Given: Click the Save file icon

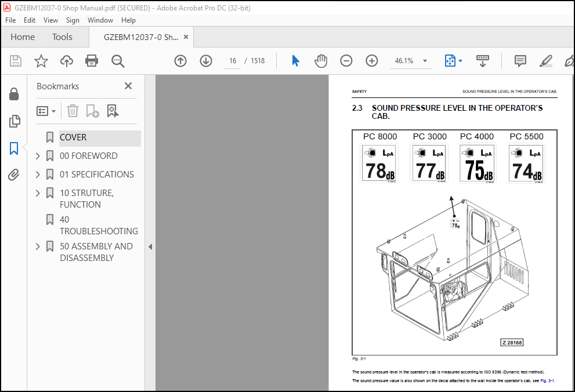Looking at the screenshot, I should (16, 61).
